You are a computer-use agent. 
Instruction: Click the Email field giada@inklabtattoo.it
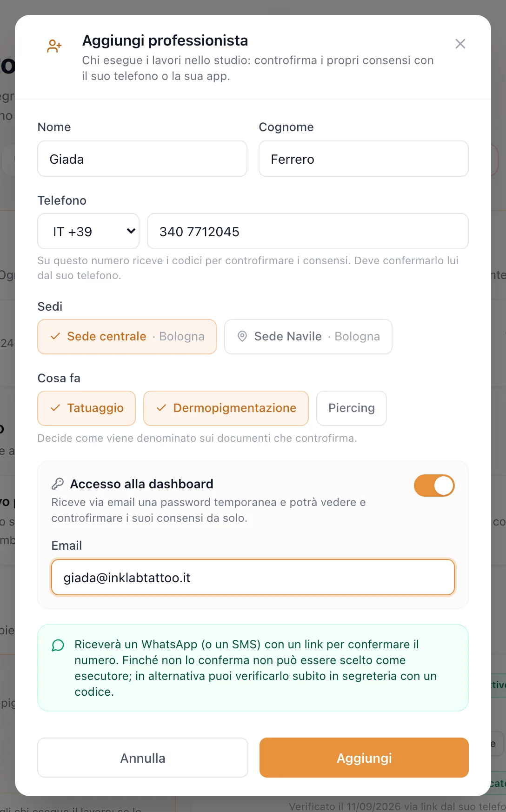(253, 577)
